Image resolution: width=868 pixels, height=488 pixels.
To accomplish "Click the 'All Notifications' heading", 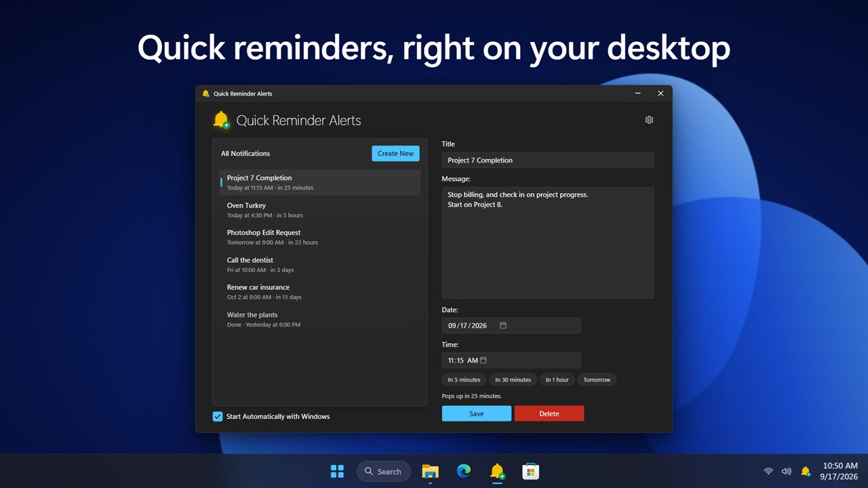I will click(245, 154).
